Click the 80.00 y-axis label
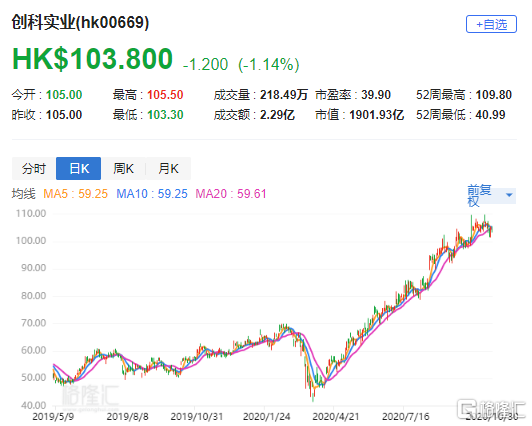This screenshot has height=426, width=532. [33, 296]
